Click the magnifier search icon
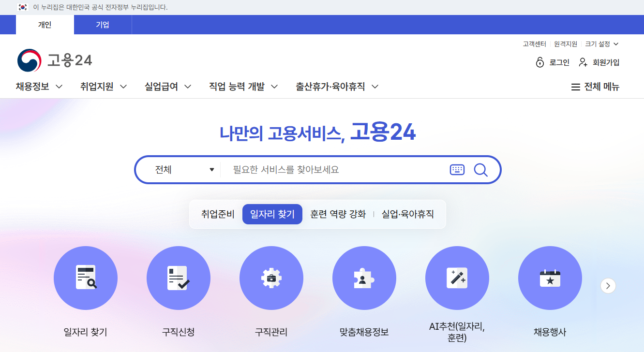This screenshot has width=644, height=352. (x=480, y=170)
